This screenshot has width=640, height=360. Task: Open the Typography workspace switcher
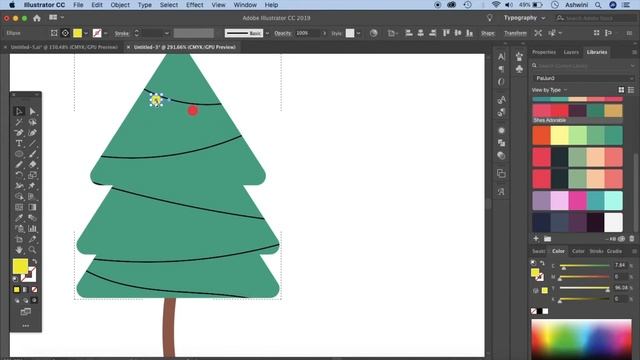[524, 18]
